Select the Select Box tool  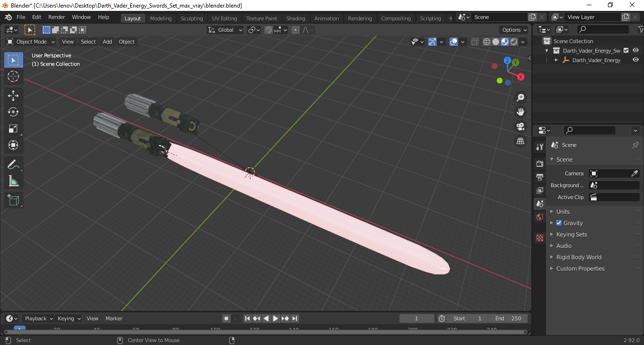tap(13, 60)
